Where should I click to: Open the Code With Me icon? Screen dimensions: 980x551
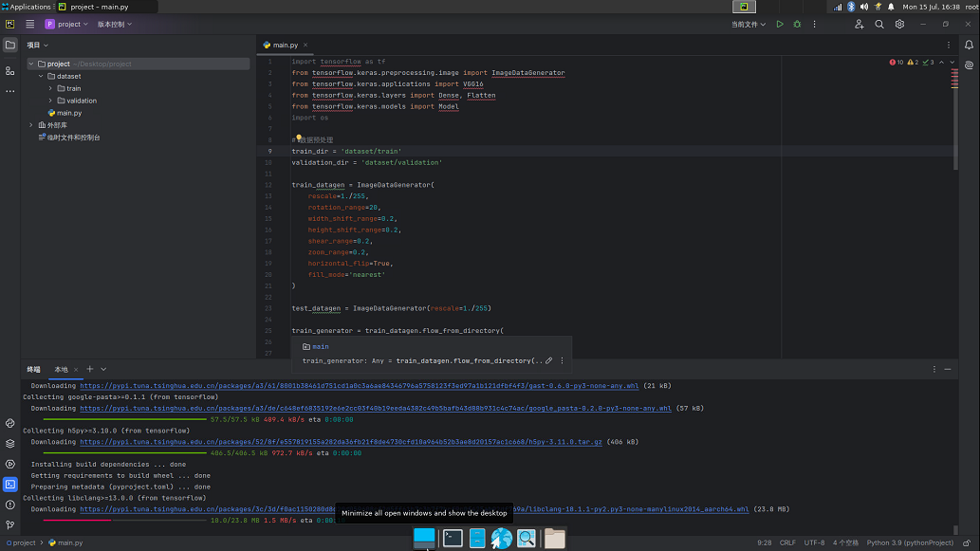click(x=859, y=24)
